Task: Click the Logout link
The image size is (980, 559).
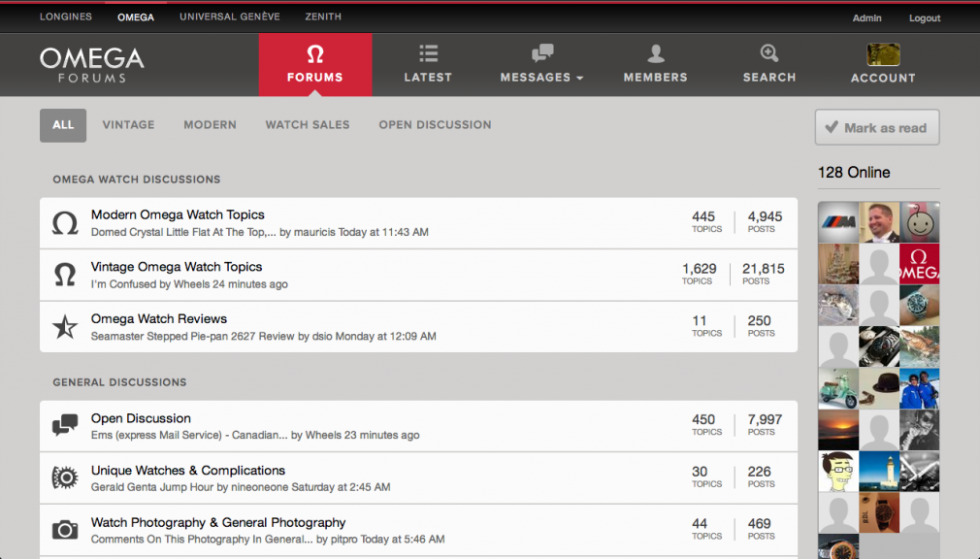Action: click(x=924, y=17)
